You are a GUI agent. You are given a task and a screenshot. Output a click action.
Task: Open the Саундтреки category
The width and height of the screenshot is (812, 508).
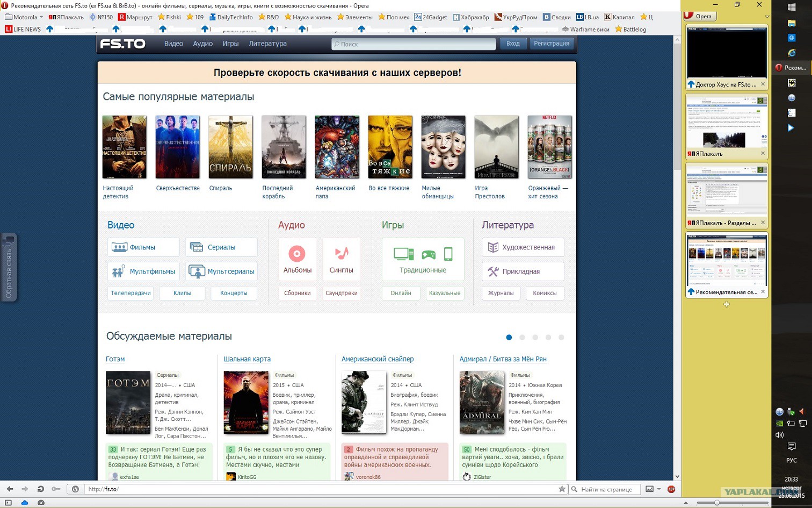(342, 293)
